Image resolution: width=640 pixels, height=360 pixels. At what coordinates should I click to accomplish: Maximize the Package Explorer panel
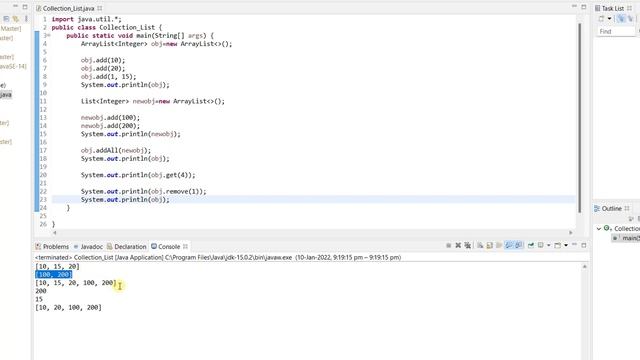pyautogui.click(x=24, y=7)
